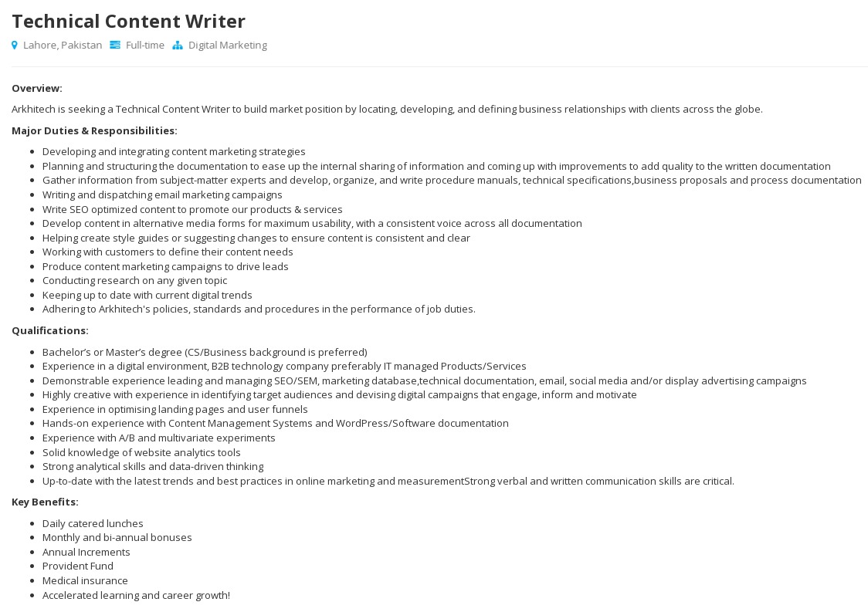Click the Full-time job type icon
The width and height of the screenshot is (868, 612).
pyautogui.click(x=115, y=46)
